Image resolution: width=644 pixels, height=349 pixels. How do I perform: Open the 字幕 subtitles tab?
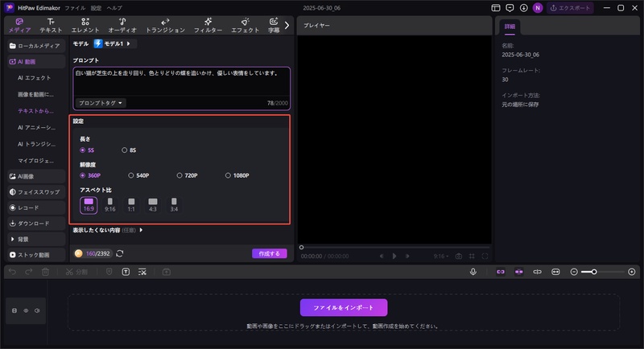point(274,26)
